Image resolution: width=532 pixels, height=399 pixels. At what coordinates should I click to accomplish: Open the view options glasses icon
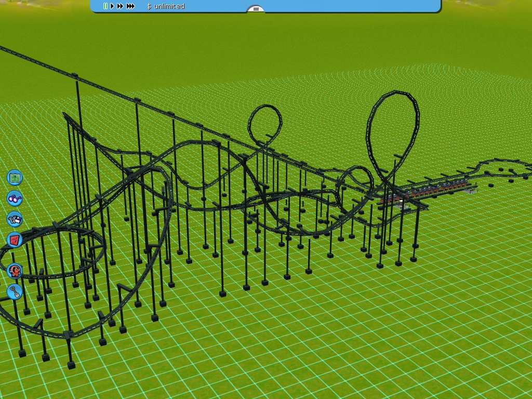(x=15, y=198)
